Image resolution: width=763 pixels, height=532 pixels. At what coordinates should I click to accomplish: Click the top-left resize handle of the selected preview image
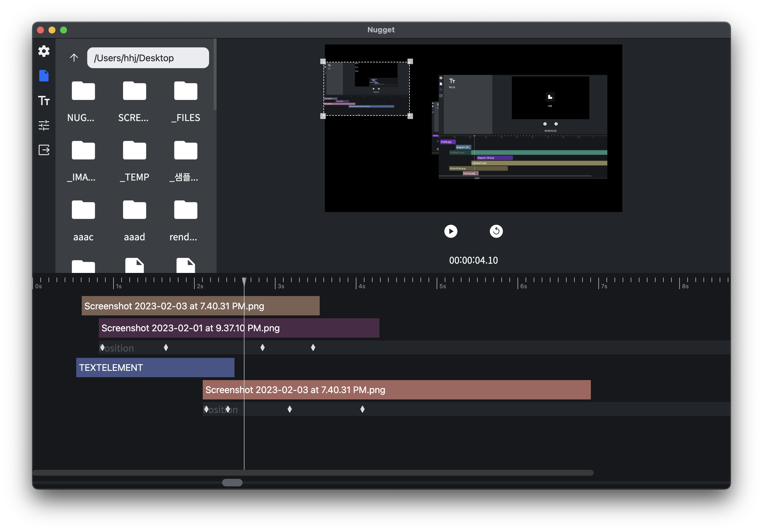[x=323, y=62]
